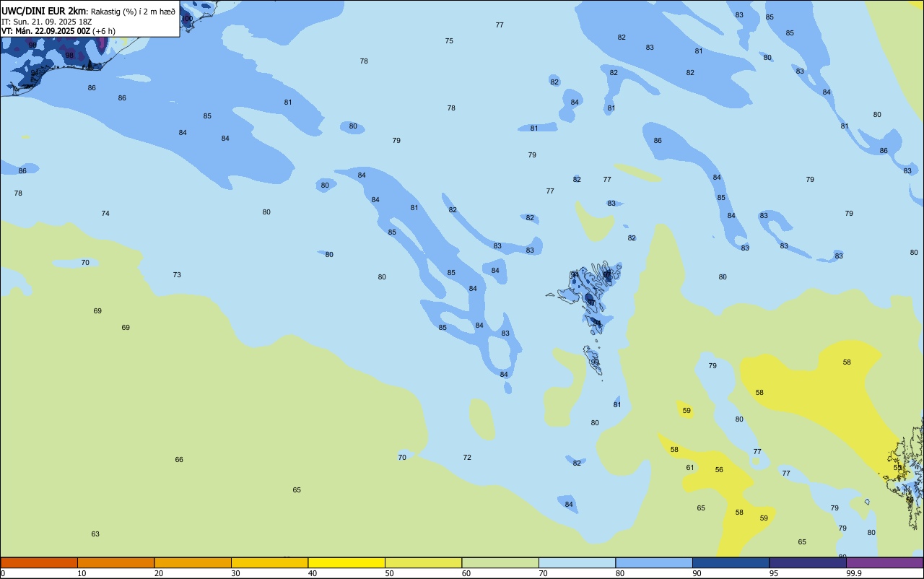Click the pale yellow 50–60 legend swatch
924x579 pixels.
coord(423,562)
